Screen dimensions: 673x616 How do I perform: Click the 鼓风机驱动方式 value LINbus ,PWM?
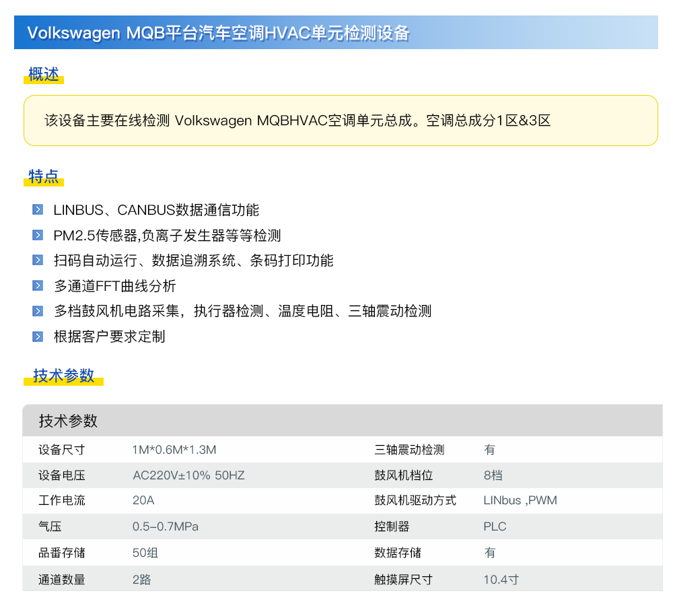520,501
